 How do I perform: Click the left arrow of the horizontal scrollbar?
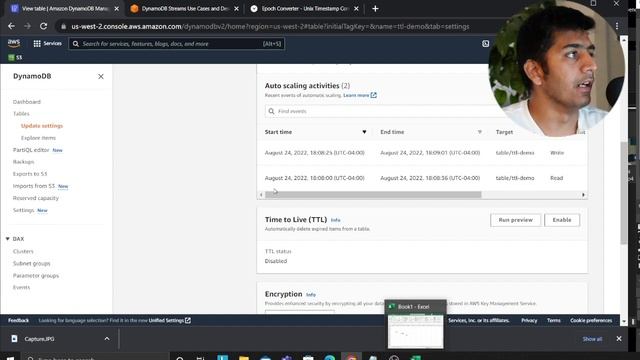tap(261, 195)
